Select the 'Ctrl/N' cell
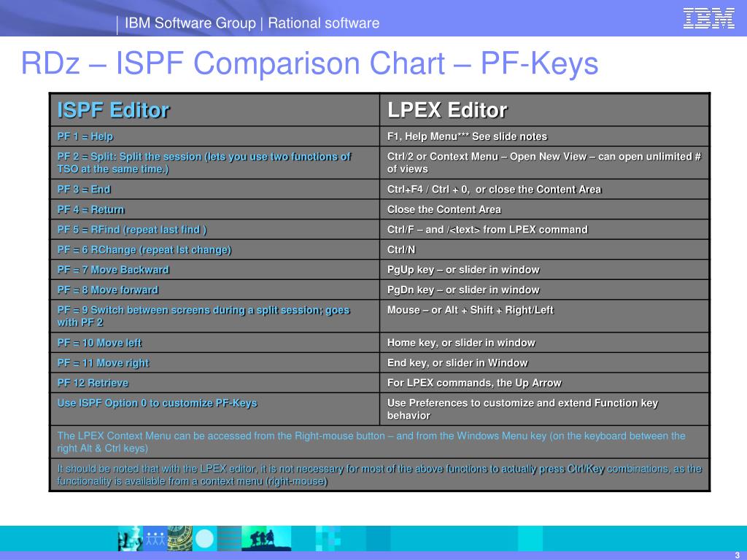The height and width of the screenshot is (560, 747). [x=544, y=249]
